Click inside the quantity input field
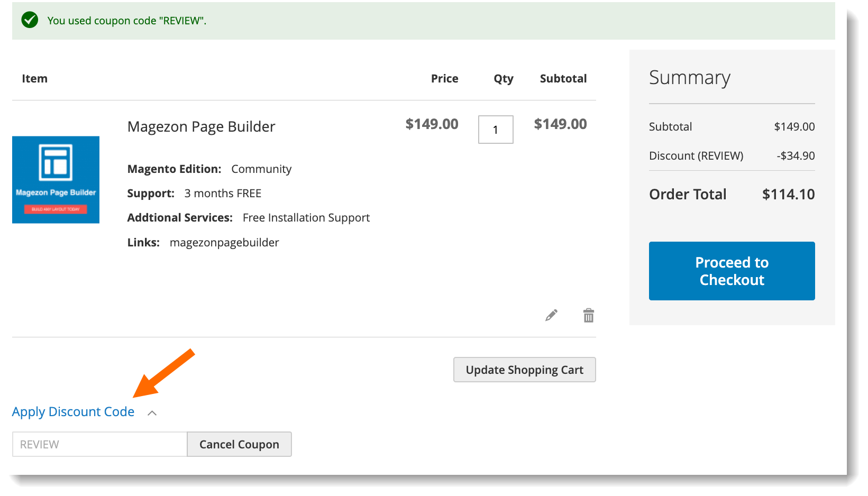The height and width of the screenshot is (496, 868). [x=495, y=130]
